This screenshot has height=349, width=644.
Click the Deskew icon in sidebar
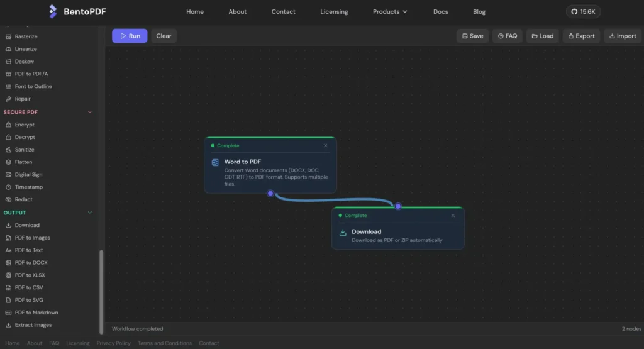[x=8, y=62]
